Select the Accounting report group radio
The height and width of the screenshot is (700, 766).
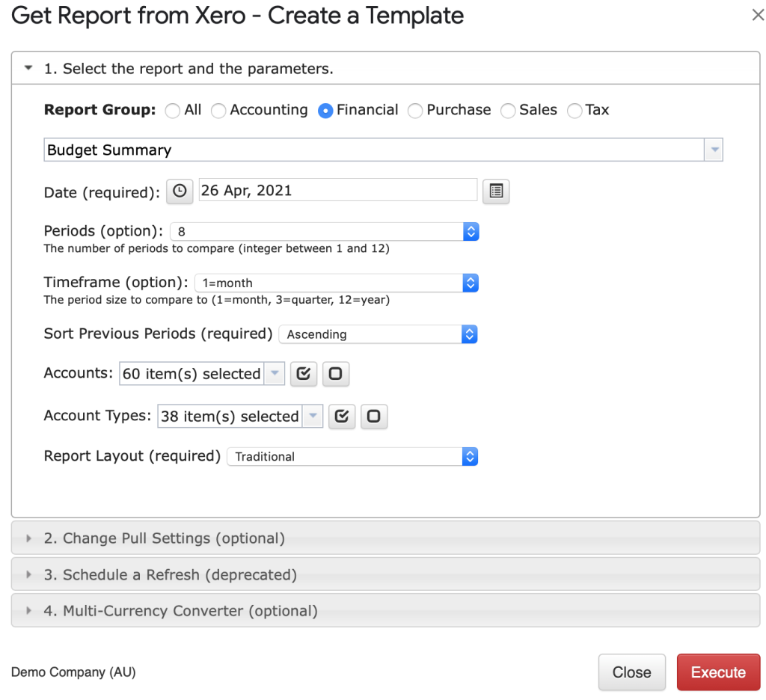(218, 111)
